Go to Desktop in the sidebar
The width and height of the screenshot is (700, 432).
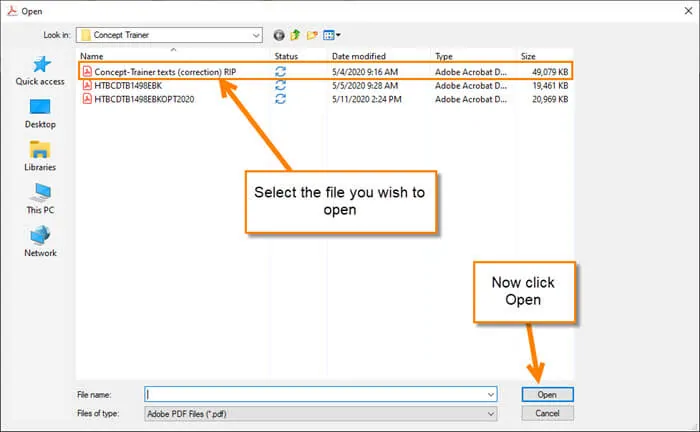click(x=40, y=114)
